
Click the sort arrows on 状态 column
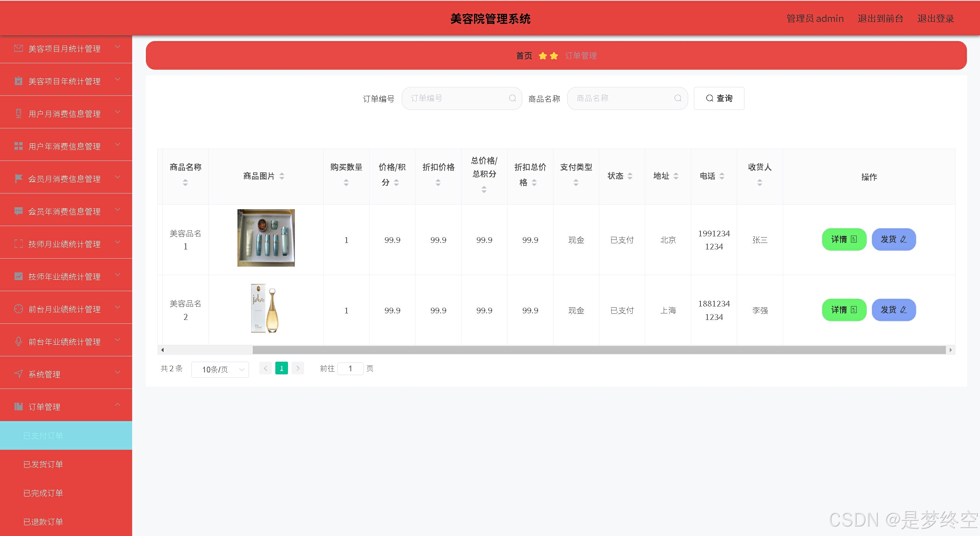click(630, 176)
